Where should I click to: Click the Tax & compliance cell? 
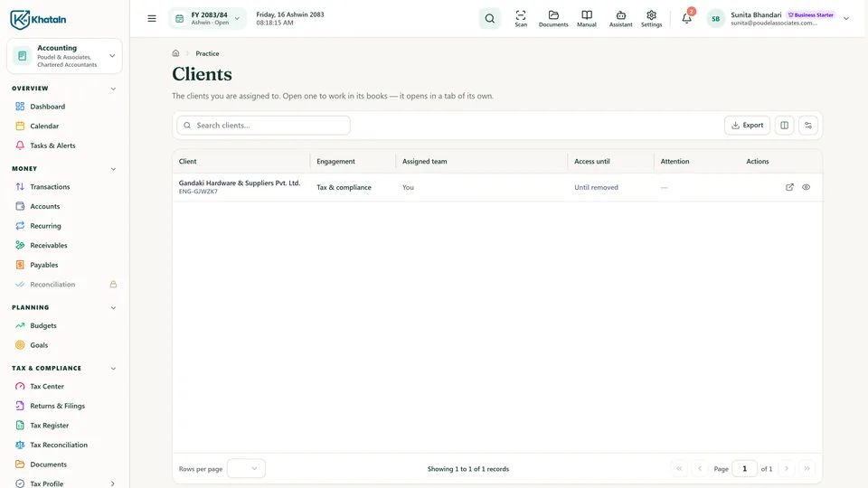pyautogui.click(x=344, y=188)
